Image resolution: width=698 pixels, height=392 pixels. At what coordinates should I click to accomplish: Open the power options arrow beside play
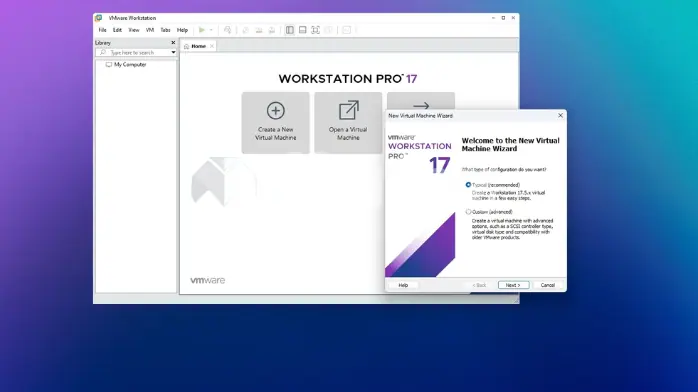tap(211, 30)
